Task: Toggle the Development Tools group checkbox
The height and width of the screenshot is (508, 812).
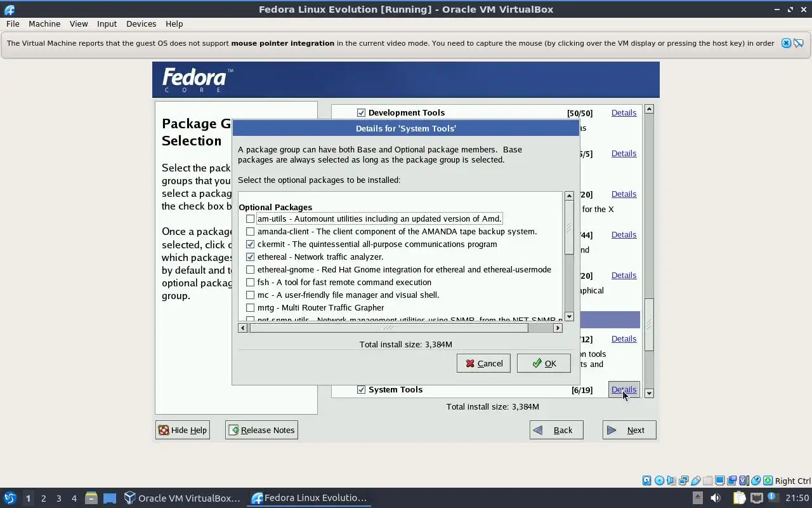Action: pyautogui.click(x=361, y=112)
